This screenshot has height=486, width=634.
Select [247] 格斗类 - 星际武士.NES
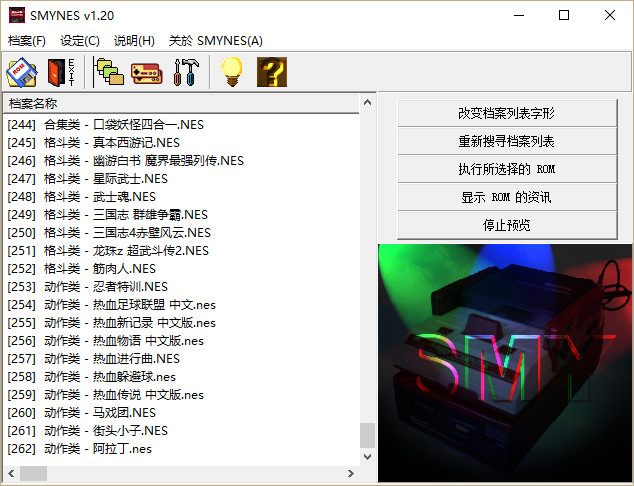pos(87,179)
